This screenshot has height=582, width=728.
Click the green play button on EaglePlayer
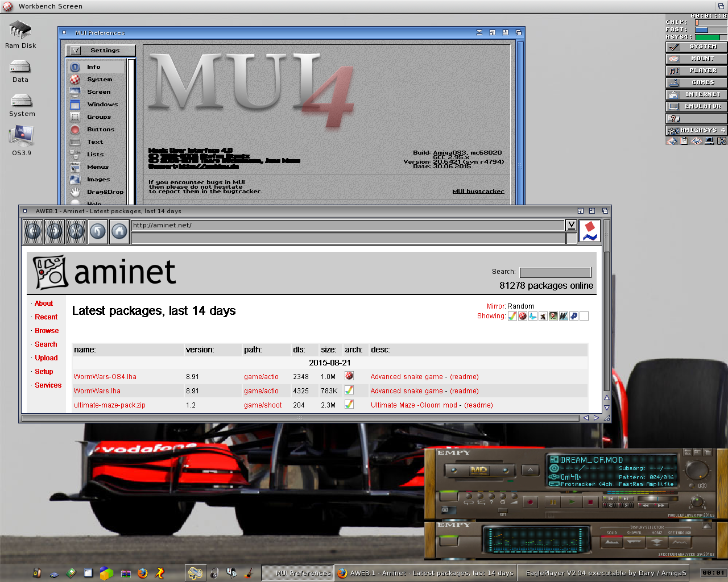pos(572,502)
